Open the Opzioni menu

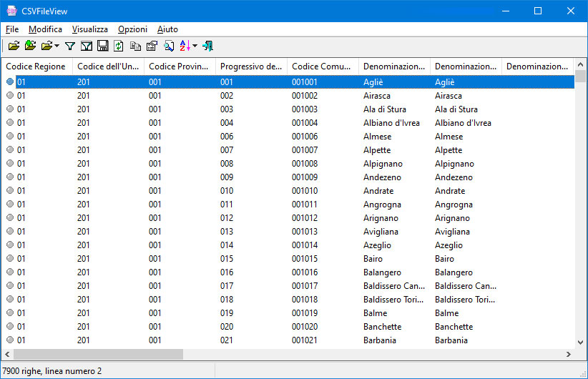133,29
